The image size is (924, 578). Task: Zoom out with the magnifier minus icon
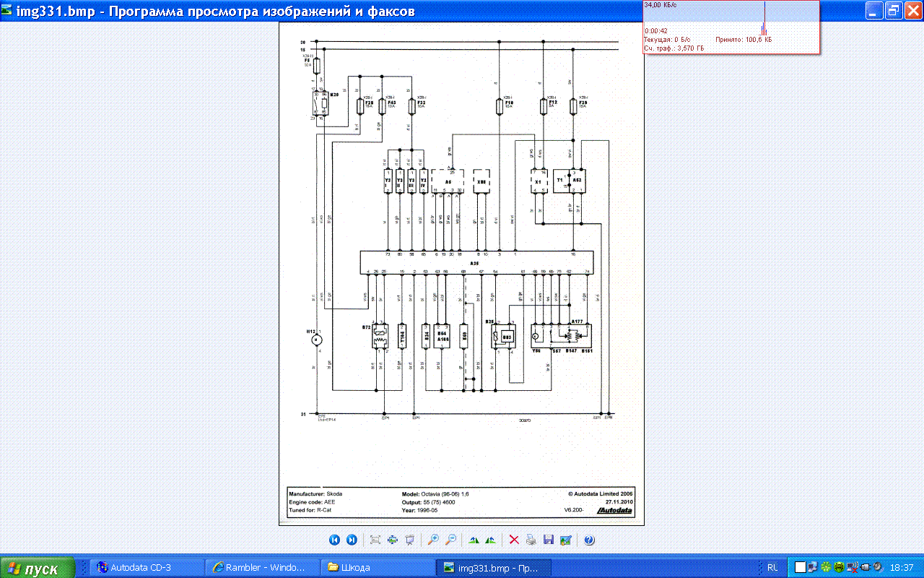click(x=450, y=540)
